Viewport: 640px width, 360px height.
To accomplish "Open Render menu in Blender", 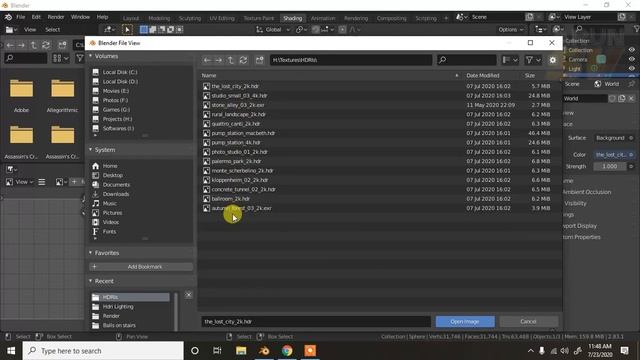I will coord(56,17).
